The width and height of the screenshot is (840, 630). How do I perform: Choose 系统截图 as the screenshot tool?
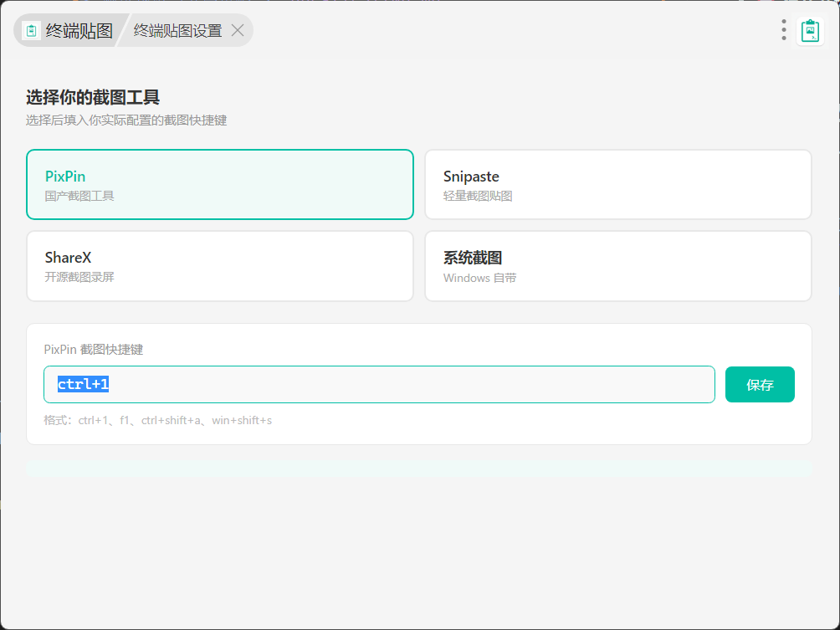pos(617,266)
